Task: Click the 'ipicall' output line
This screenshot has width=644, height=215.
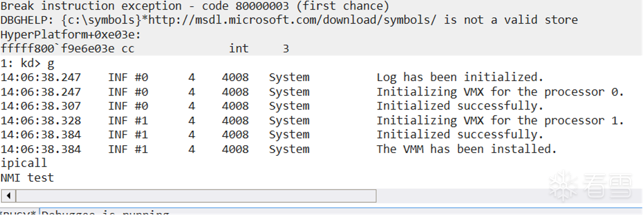Action: click(x=24, y=163)
